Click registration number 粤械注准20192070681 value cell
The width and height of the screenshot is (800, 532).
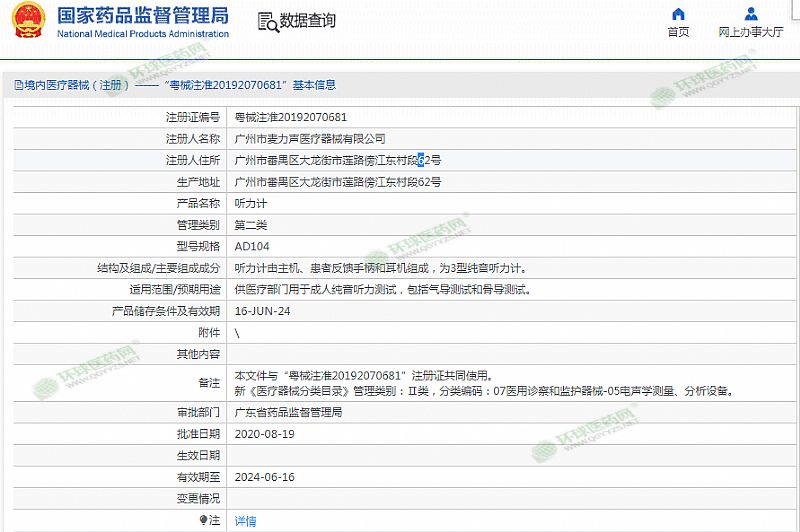(x=291, y=117)
